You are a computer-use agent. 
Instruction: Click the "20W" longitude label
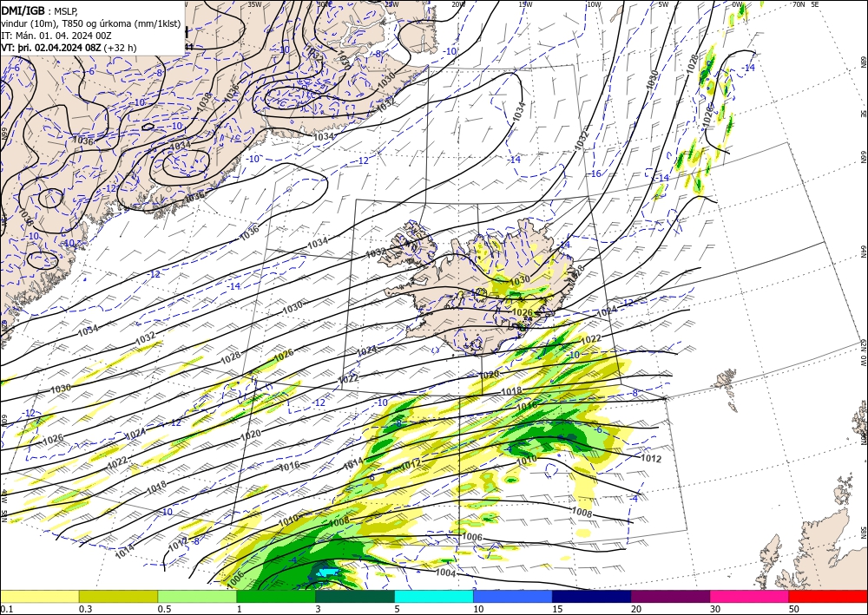[457, 3]
